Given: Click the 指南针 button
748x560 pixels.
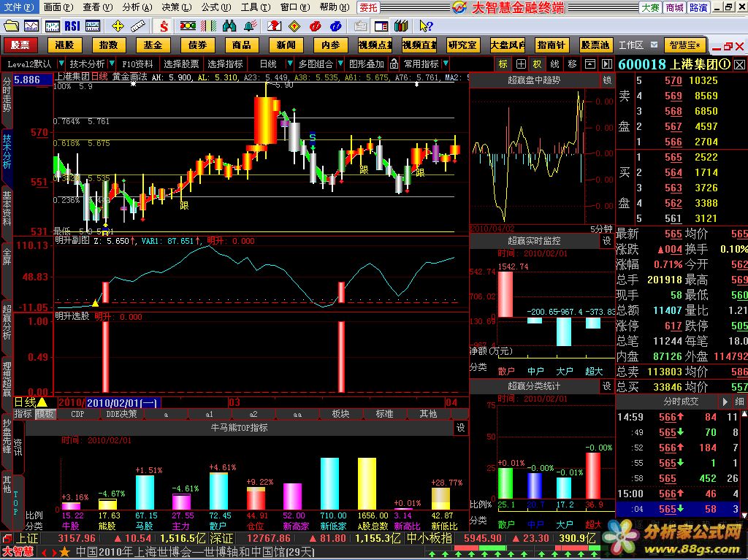Looking at the screenshot, I should 551,45.
